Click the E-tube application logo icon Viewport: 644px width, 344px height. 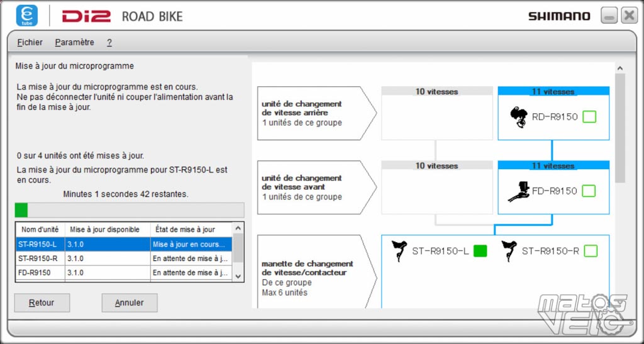click(26, 16)
